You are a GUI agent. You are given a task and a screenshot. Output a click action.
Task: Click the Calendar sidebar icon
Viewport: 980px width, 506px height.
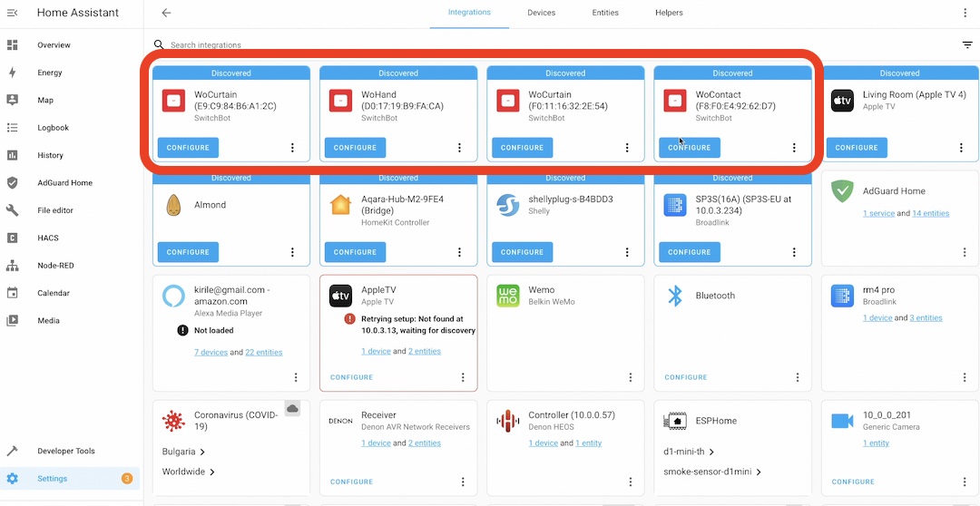pos(12,293)
